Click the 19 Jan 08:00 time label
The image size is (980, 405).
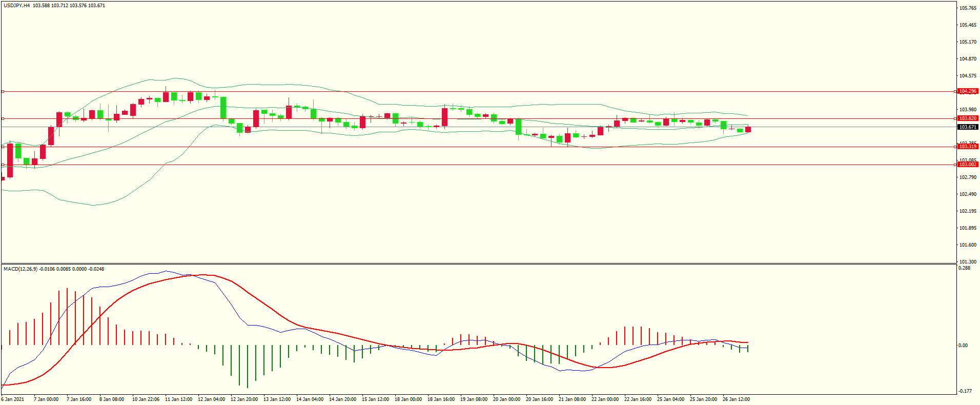[x=474, y=399]
